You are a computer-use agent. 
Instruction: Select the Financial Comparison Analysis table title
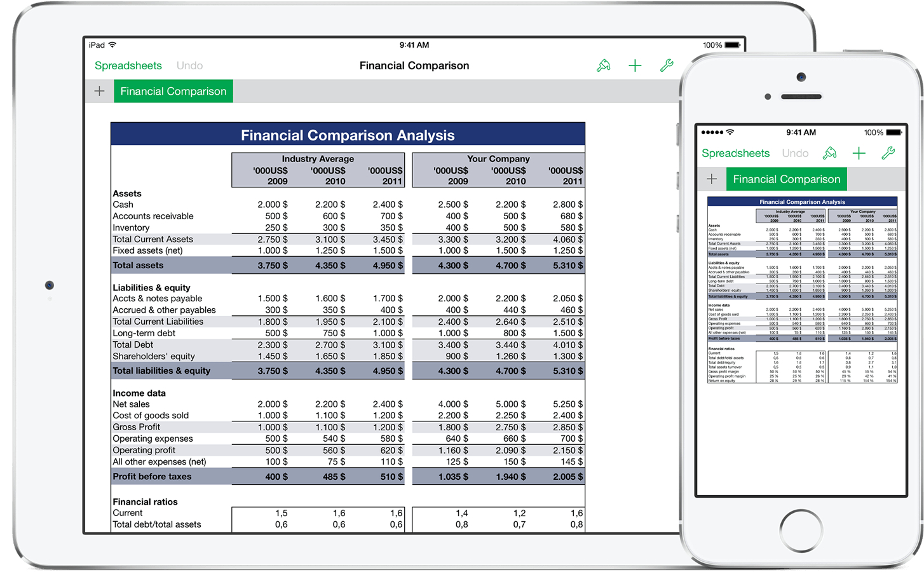(x=348, y=135)
